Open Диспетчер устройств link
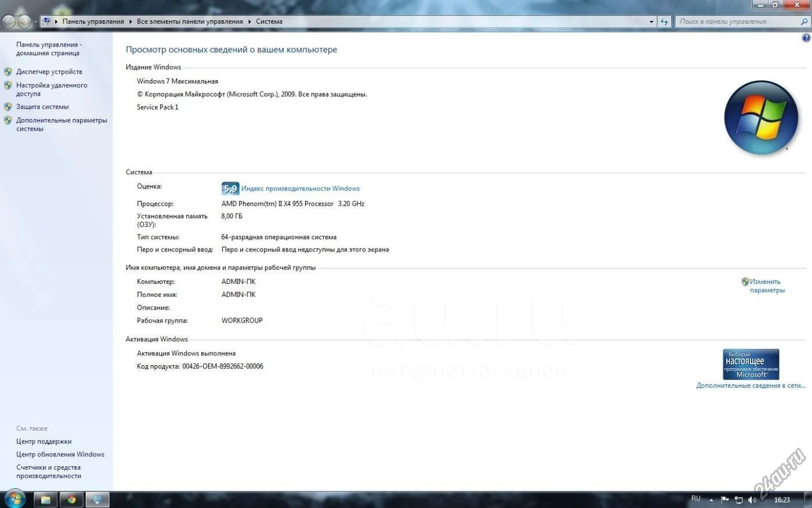This screenshot has height=508, width=812. [49, 71]
